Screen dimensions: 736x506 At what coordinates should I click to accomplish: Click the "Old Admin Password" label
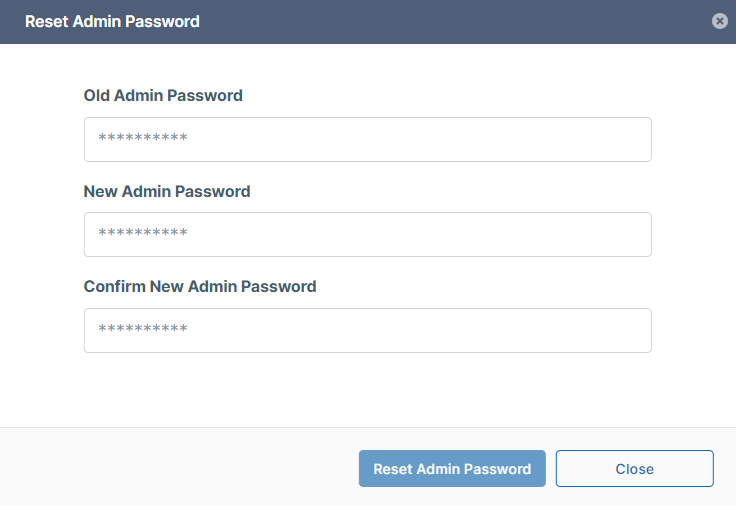(x=163, y=96)
